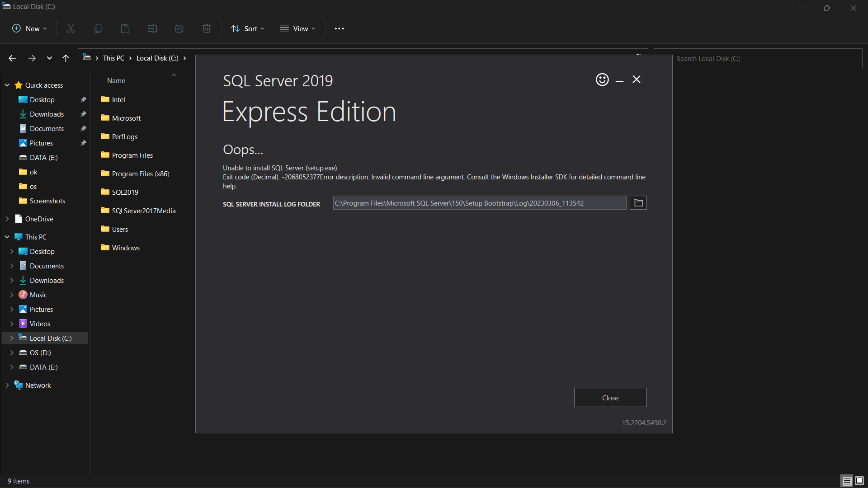Viewport: 868px width, 488px height.
Task: Select Desktop under Quick access
Action: 42,99
